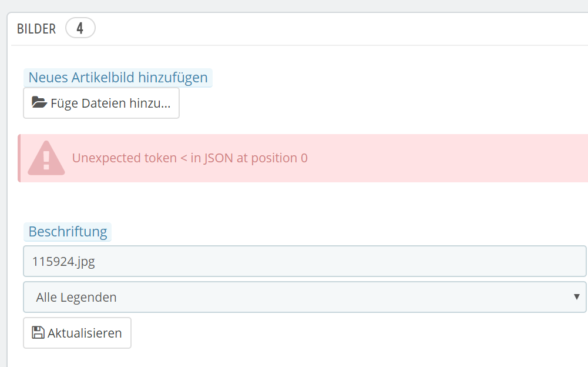Open the "Alle Legenden" dropdown

304,297
